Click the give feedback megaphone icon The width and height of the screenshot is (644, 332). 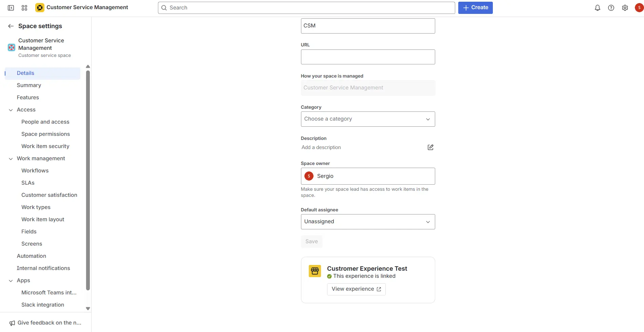click(12, 323)
